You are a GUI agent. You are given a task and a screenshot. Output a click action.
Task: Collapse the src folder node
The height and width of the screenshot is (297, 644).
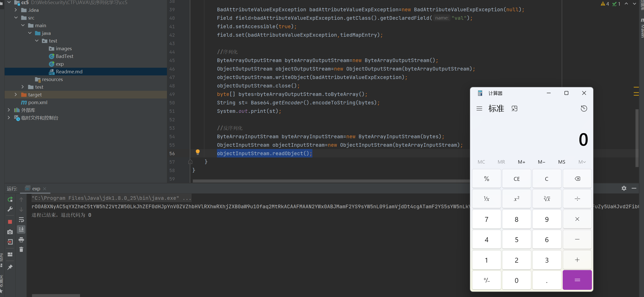point(16,18)
